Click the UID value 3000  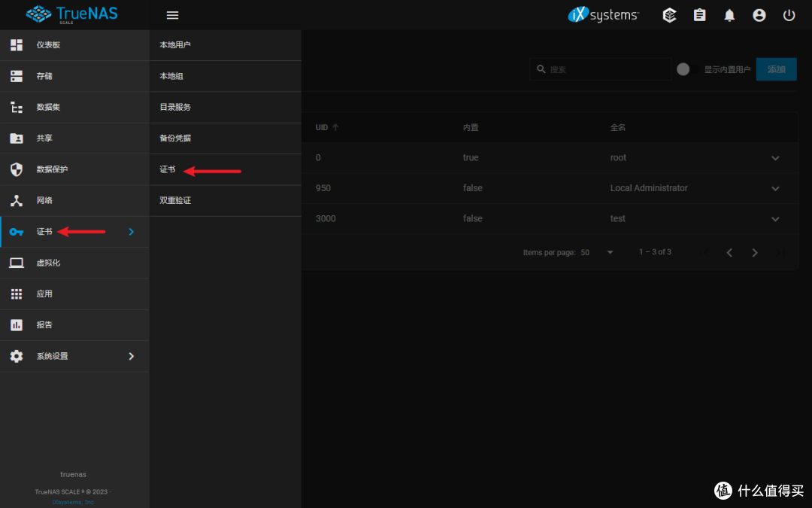[x=326, y=219]
